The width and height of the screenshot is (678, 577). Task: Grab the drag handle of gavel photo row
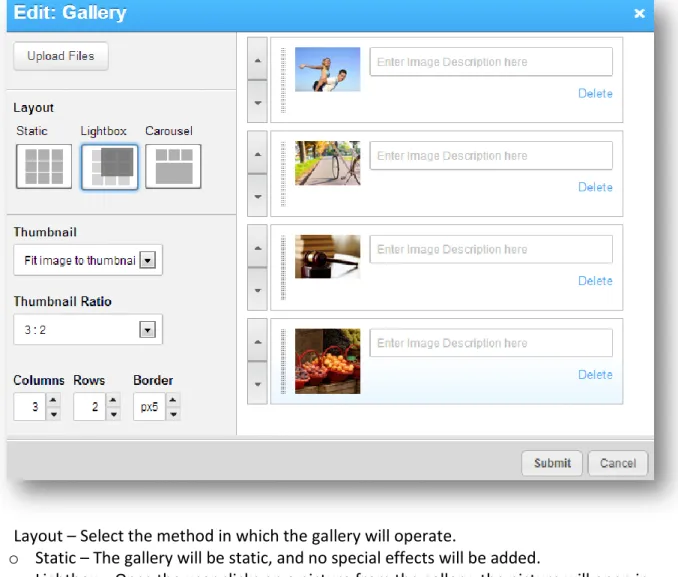point(283,267)
